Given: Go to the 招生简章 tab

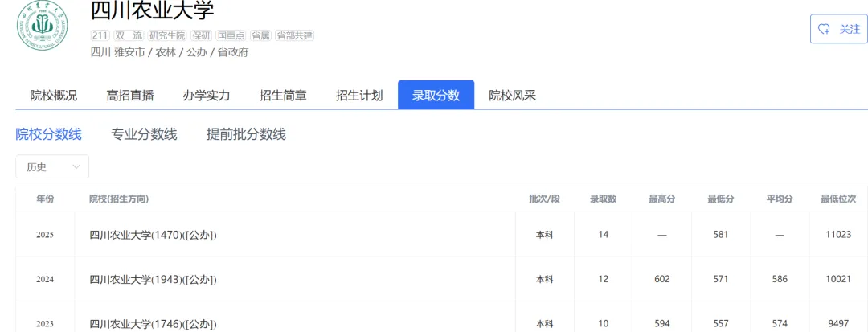Looking at the screenshot, I should (283, 95).
